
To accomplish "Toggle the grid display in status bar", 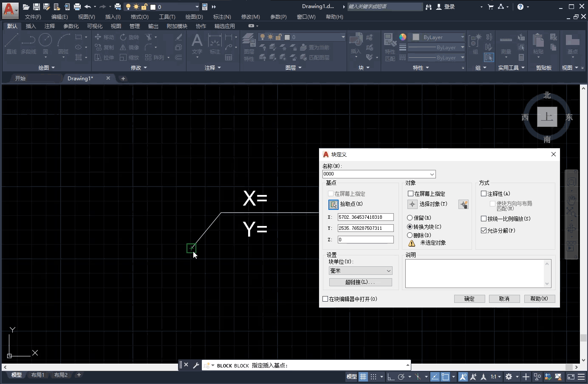I will point(363,377).
